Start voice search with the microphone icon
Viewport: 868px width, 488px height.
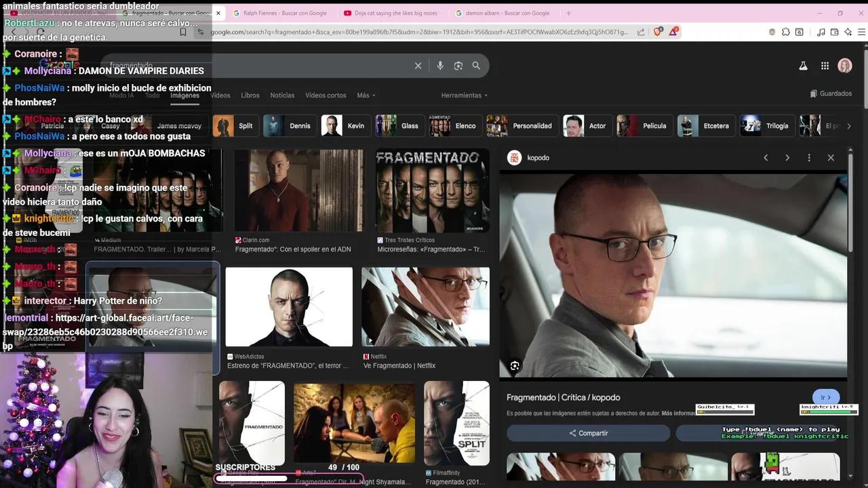coord(440,66)
